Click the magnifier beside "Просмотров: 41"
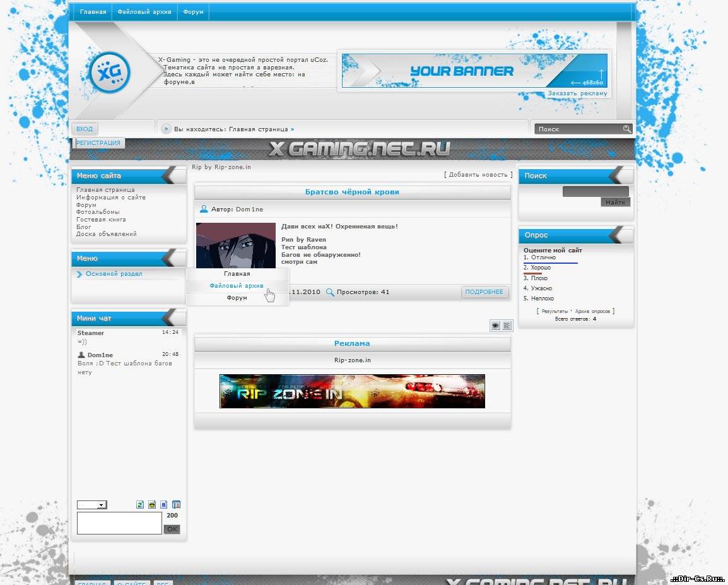 click(x=330, y=292)
